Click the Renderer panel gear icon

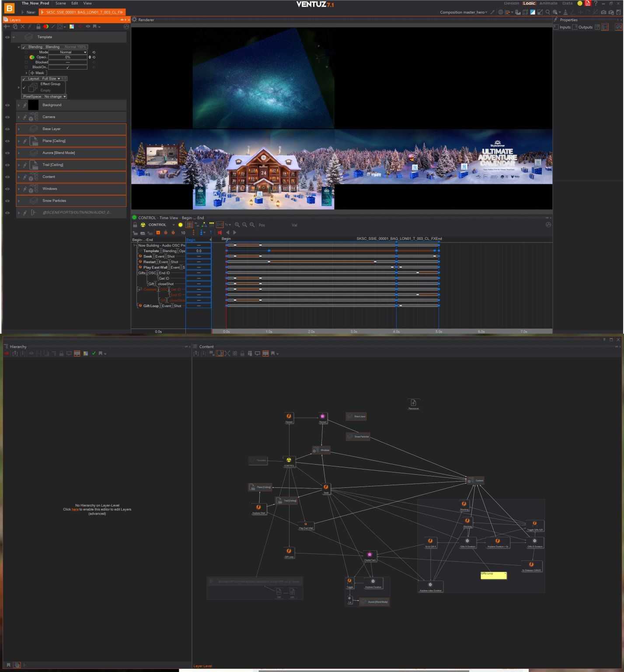pyautogui.click(x=134, y=20)
